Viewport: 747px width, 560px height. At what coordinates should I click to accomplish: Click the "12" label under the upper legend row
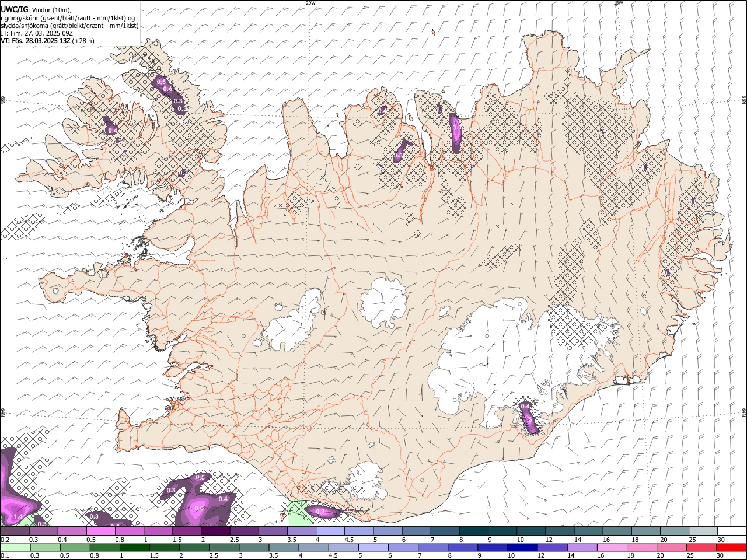[x=550, y=540]
